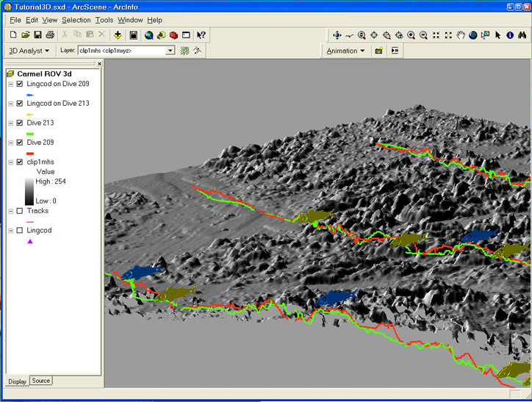Create a new scene document

point(13,35)
